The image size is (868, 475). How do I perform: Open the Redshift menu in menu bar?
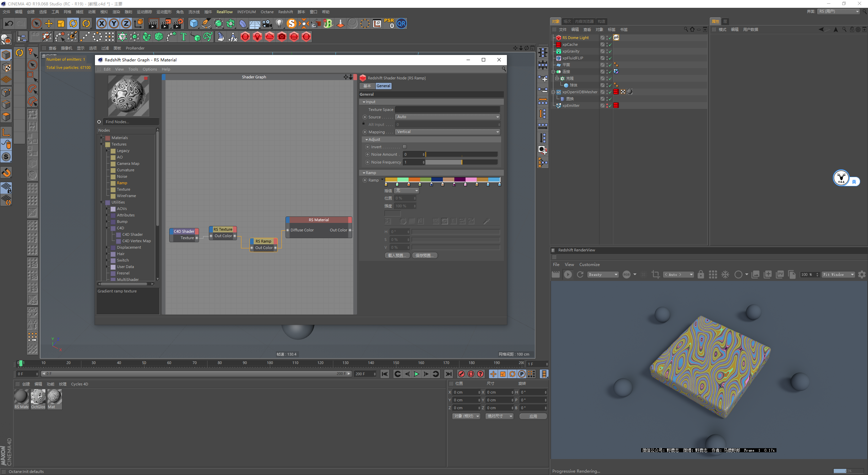click(285, 12)
